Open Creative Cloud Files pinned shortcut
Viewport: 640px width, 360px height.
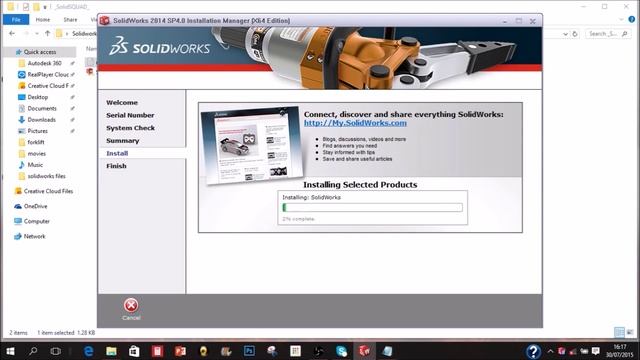(48, 86)
